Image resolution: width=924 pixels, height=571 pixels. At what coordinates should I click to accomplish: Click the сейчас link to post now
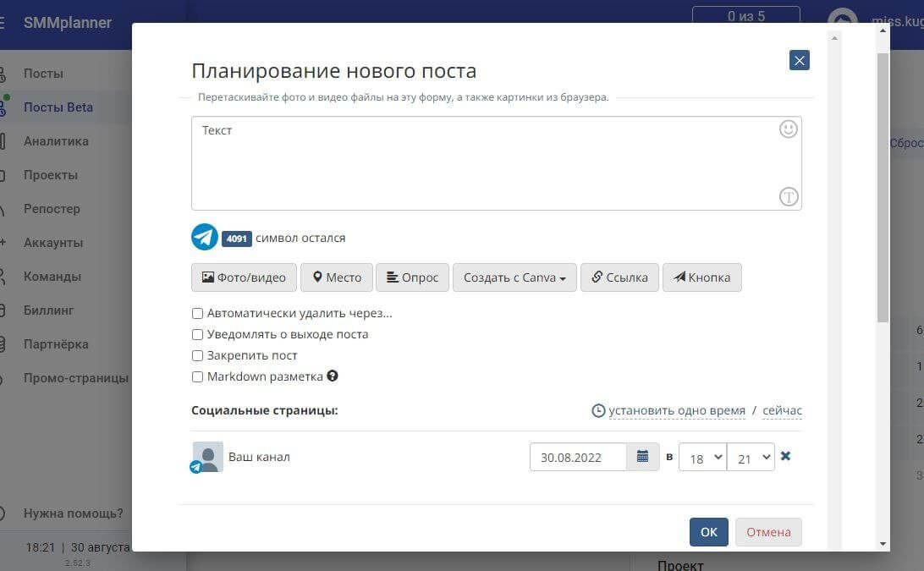(782, 410)
